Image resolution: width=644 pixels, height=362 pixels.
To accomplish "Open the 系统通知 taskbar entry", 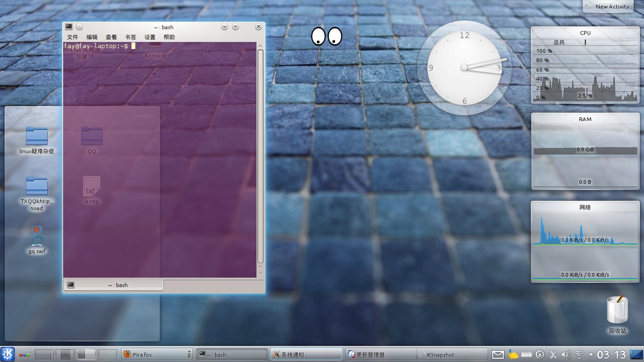I will point(306,354).
